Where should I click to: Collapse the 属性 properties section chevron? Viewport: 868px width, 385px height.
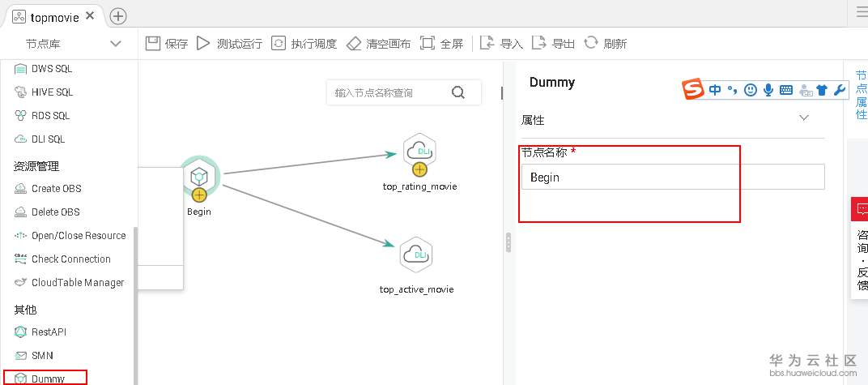point(804,118)
